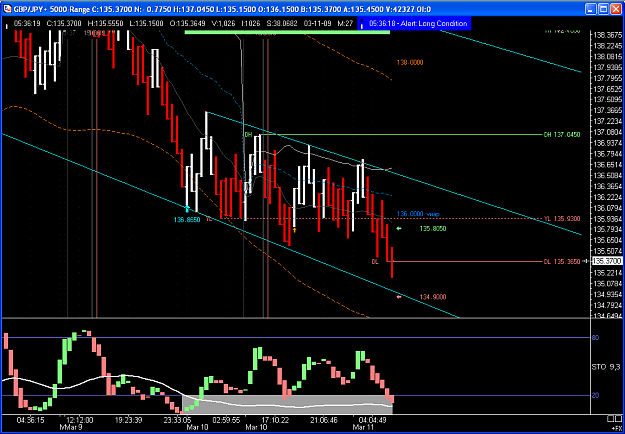The image size is (625, 434).
Task: Click the '134.9354' price axis label
Action: point(607,294)
